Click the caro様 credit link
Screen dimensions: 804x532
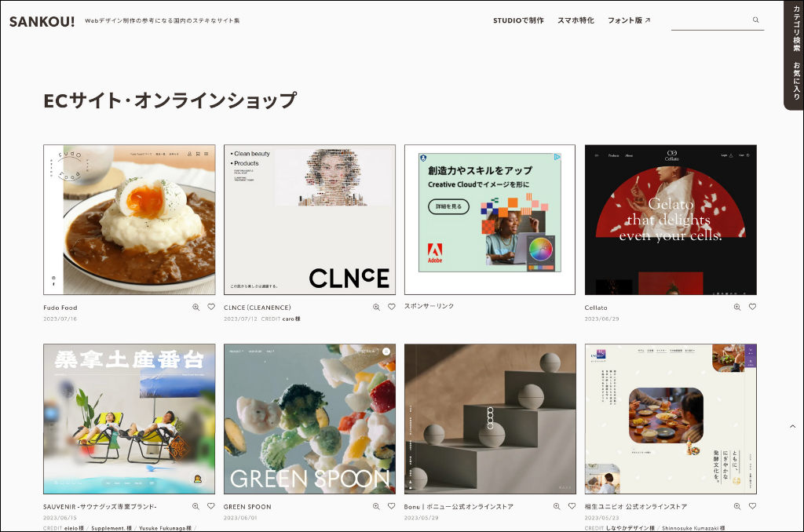[x=291, y=319]
